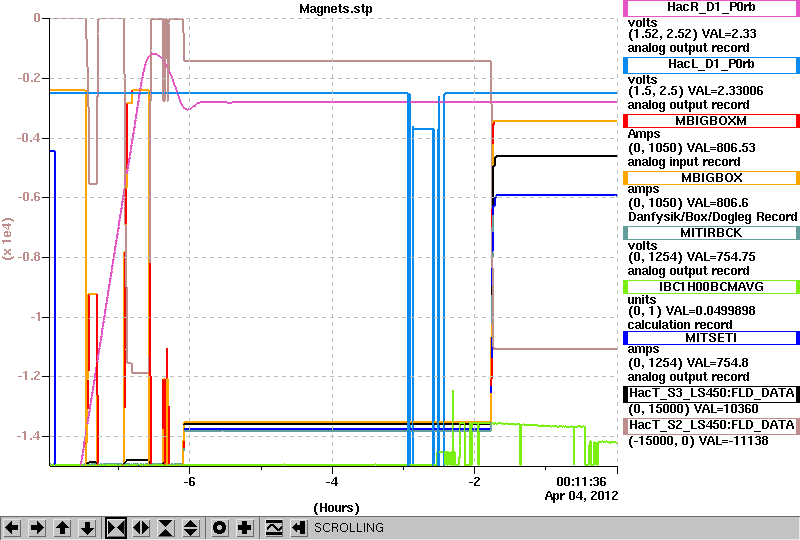The width and height of the screenshot is (800, 540).
Task: Pan the plot right with arrow button
Action: [37, 528]
